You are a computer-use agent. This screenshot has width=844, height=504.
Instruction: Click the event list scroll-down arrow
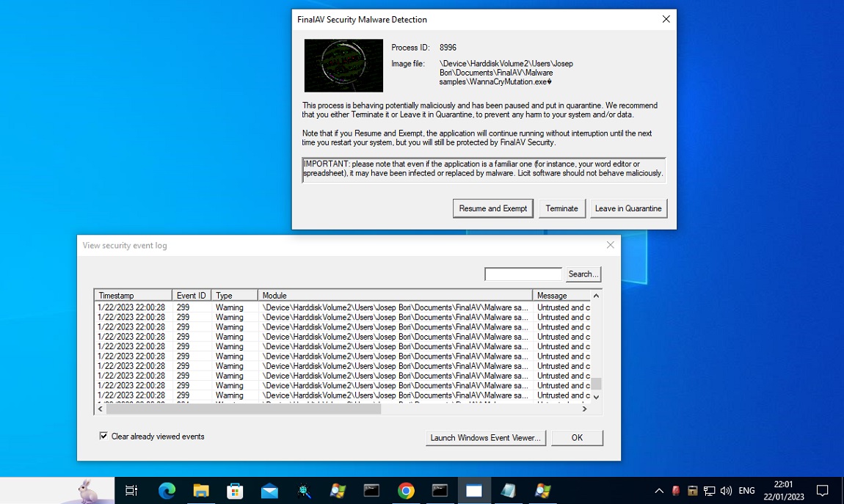596,397
